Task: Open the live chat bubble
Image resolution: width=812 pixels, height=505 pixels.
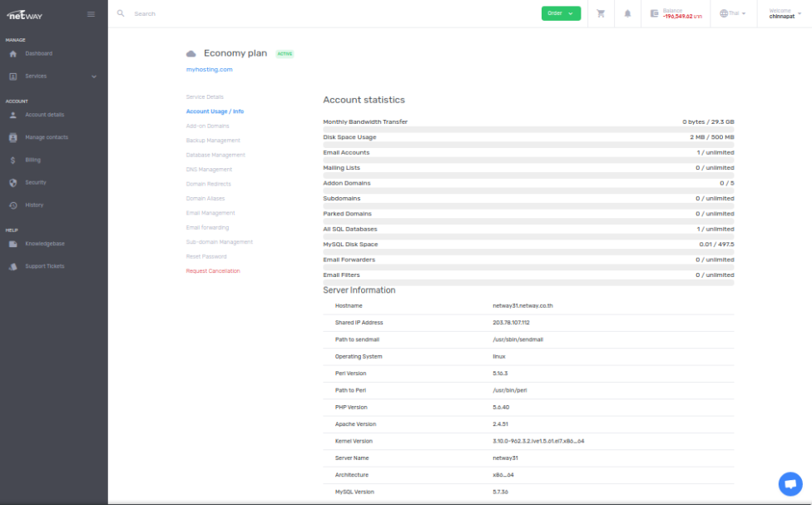Action: [x=790, y=483]
